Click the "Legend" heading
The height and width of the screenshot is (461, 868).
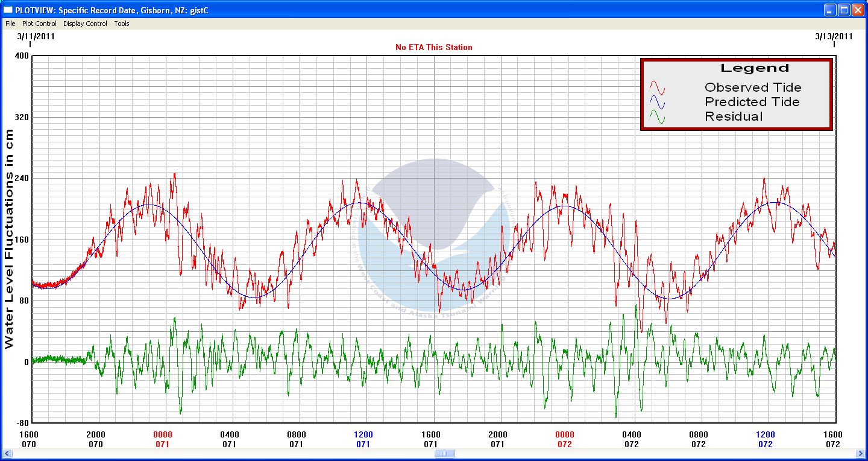pyautogui.click(x=755, y=68)
